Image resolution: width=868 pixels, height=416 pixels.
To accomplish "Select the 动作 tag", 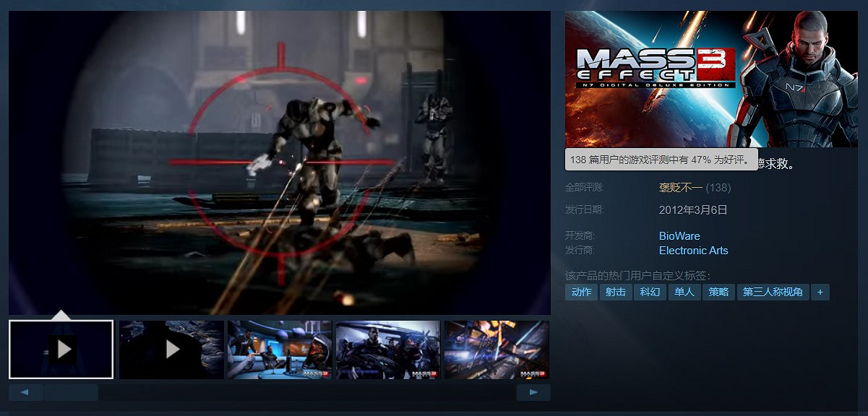I will coord(581,292).
